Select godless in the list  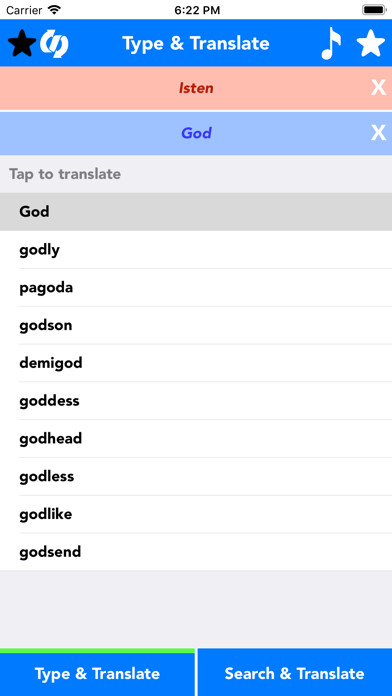[196, 477]
